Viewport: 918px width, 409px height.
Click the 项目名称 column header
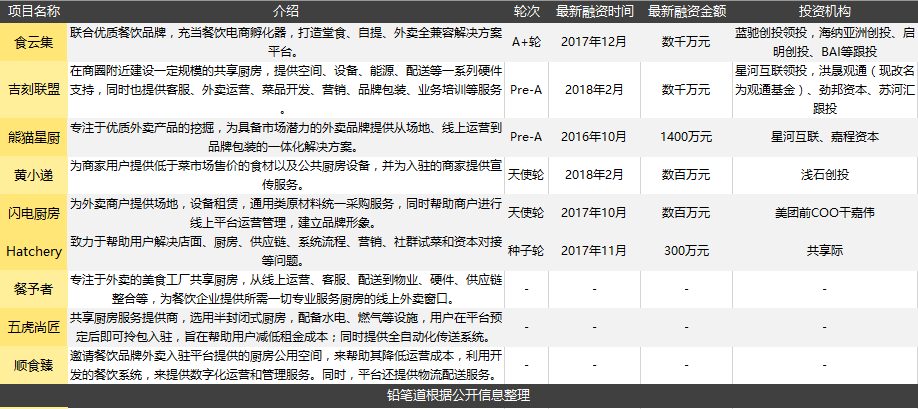coord(34,11)
